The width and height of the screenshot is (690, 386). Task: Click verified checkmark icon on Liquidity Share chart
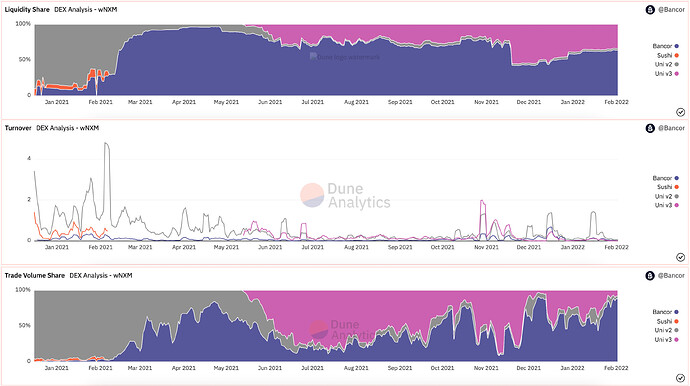pos(680,112)
